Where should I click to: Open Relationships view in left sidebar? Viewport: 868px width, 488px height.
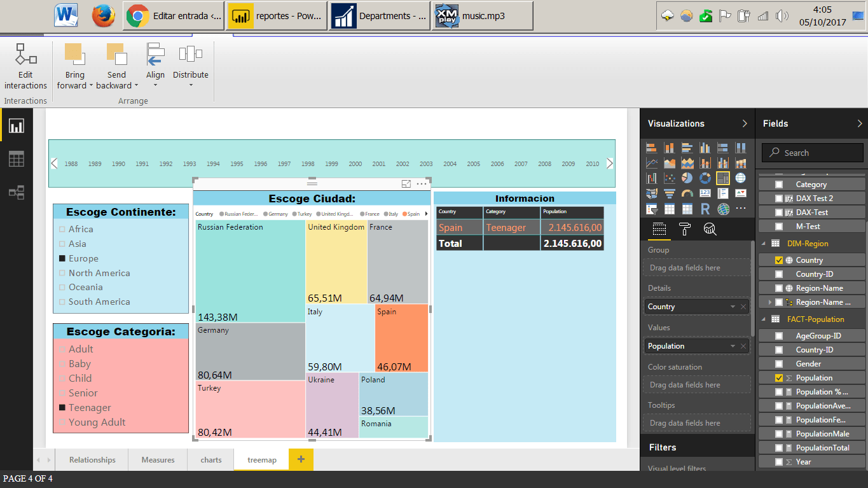[17, 192]
